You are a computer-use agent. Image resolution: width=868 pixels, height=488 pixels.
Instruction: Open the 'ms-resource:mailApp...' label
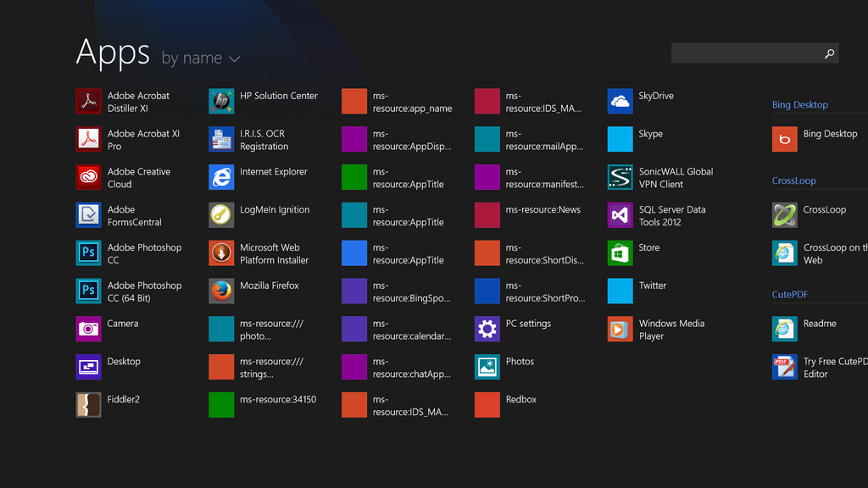(x=545, y=140)
